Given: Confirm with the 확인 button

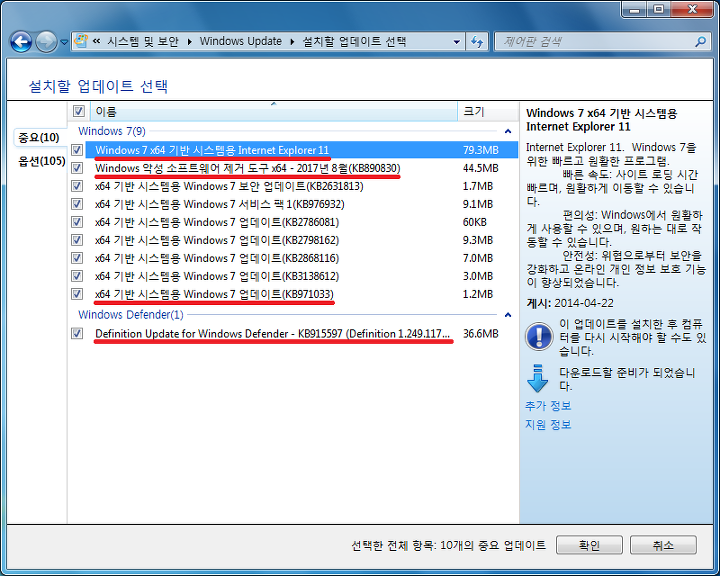Looking at the screenshot, I should tap(589, 545).
